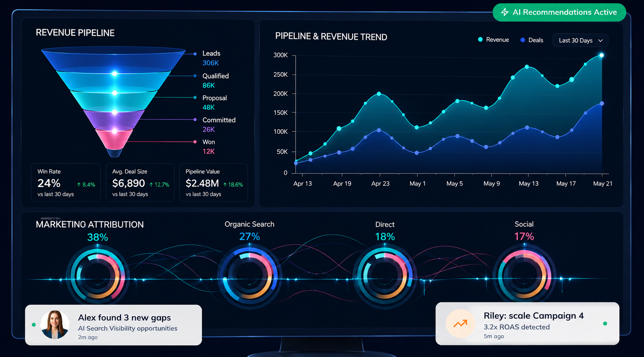
Task: Click the Pipeline Value up arrow indicator
Action: tap(225, 185)
